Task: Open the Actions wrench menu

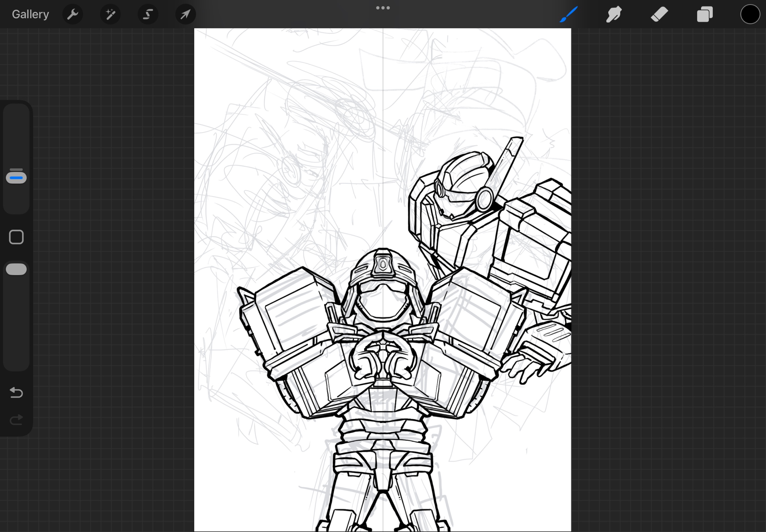Action: tap(72, 15)
